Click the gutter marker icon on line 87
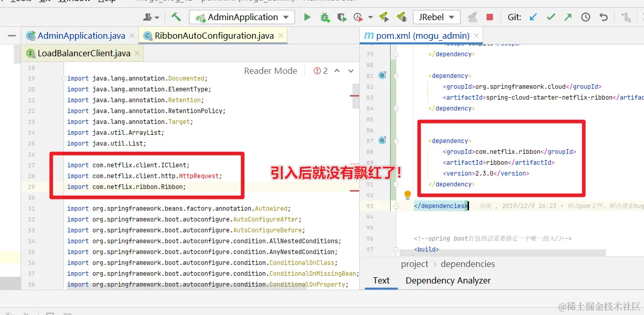 point(382,140)
